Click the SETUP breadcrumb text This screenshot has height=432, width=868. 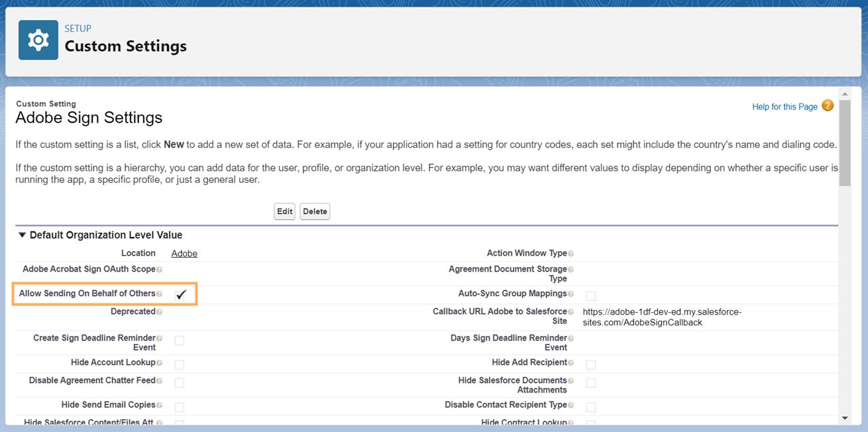(78, 28)
